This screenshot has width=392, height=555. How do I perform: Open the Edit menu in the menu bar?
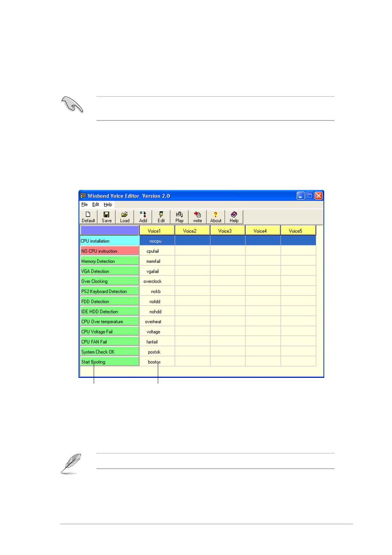tap(95, 204)
